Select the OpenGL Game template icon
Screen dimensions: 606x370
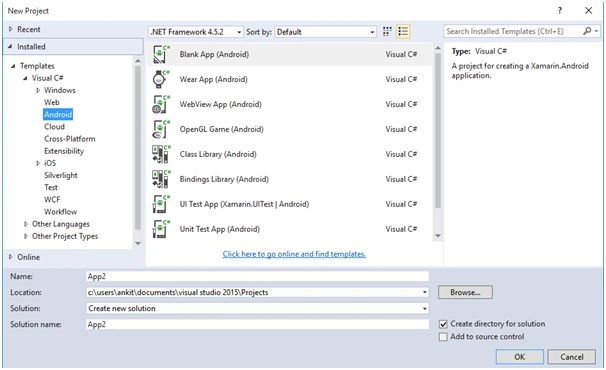(x=161, y=129)
